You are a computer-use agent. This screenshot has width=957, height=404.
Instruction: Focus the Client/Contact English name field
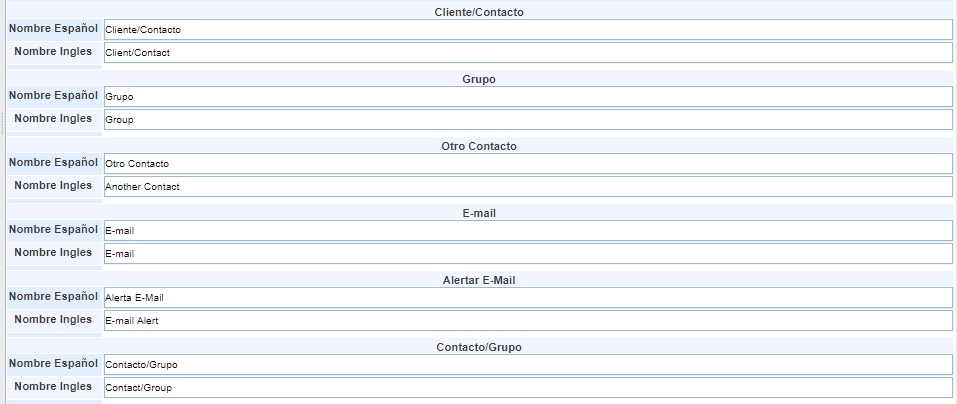tap(527, 52)
